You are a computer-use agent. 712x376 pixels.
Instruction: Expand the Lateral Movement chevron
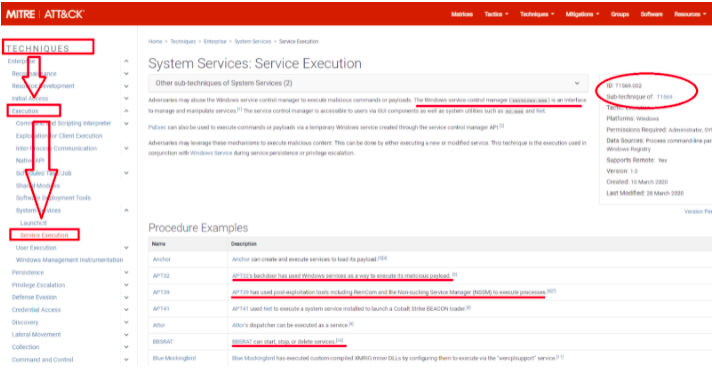126,334
